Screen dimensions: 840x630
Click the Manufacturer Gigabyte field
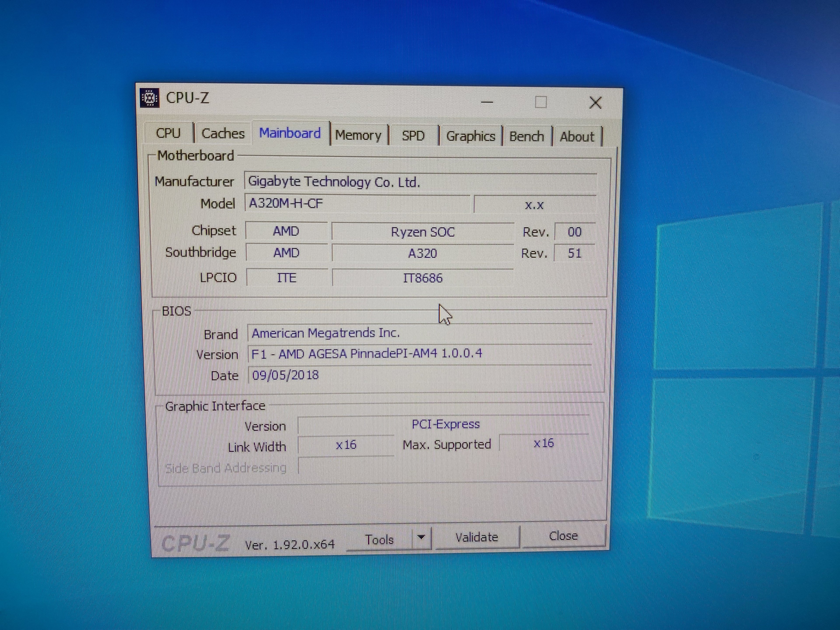(420, 182)
